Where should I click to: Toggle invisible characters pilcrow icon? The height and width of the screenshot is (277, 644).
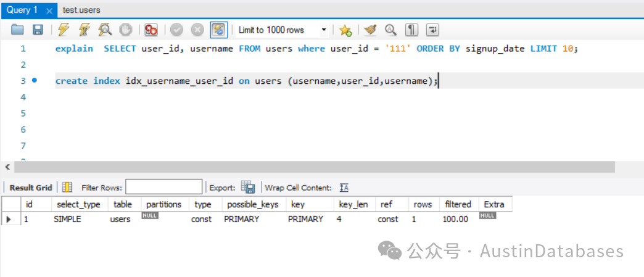coord(411,30)
